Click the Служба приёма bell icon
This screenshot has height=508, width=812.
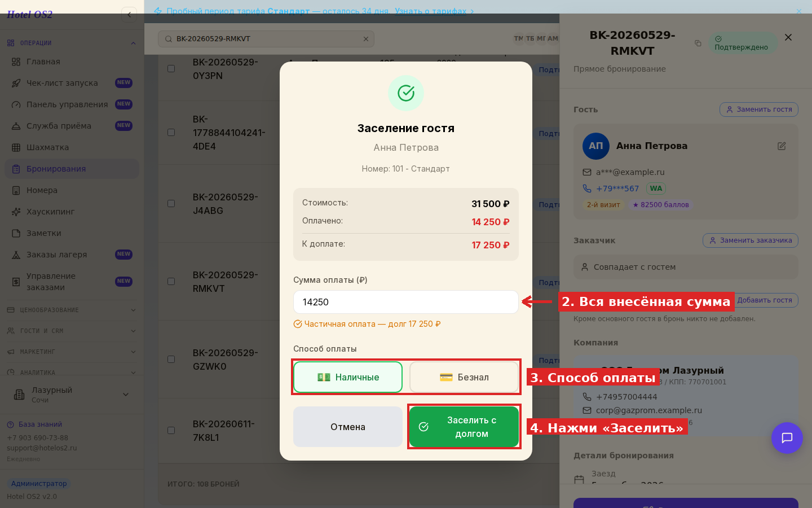click(16, 126)
